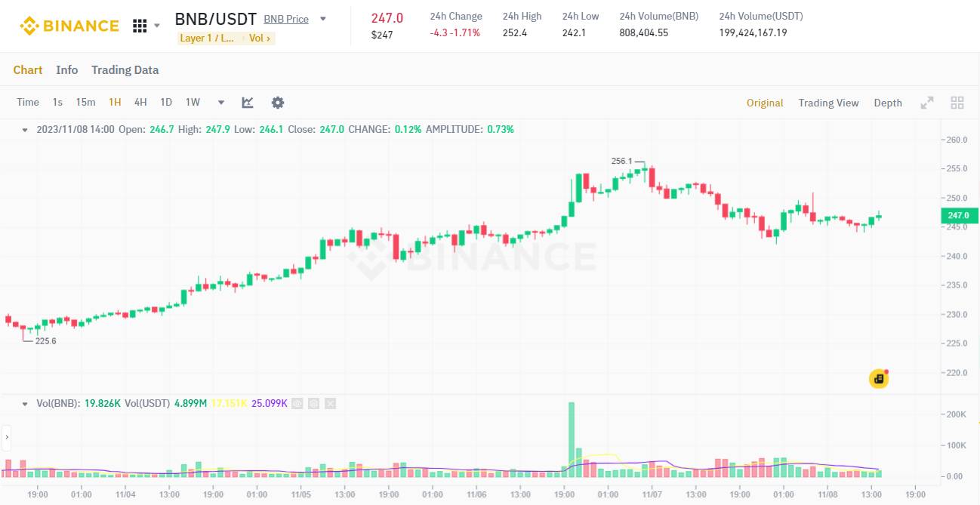Click the green 247.0 price axis label
Screen dimensions: 980x505
958,216
